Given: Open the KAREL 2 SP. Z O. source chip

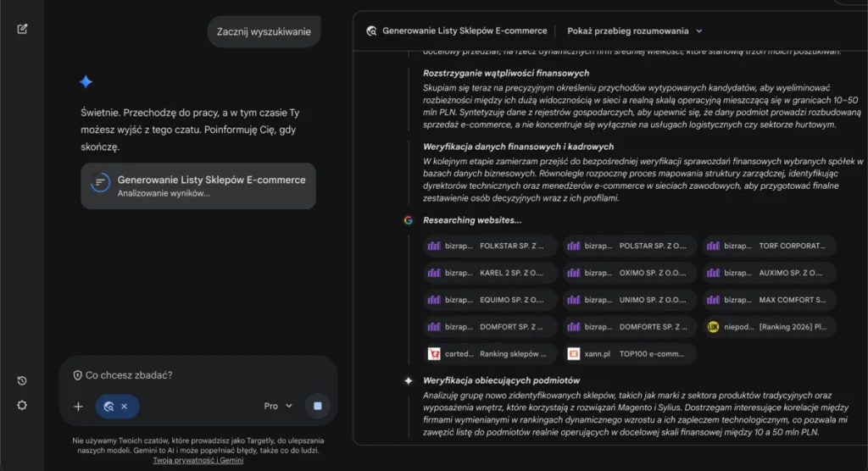Looking at the screenshot, I should [490, 273].
